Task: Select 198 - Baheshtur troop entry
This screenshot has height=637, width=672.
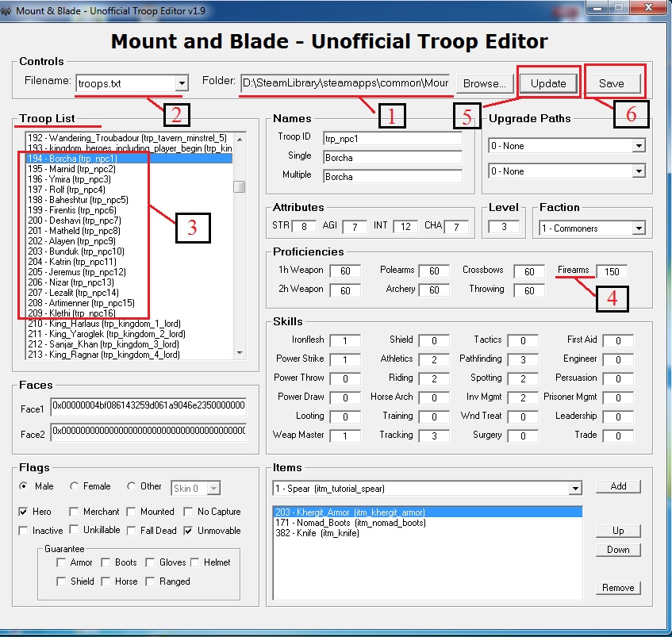Action: (129, 200)
